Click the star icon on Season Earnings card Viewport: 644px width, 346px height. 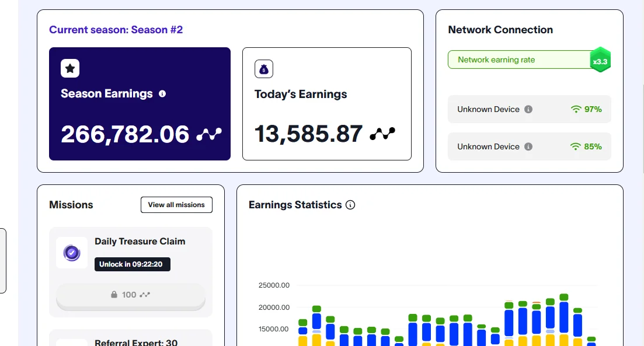pos(70,68)
